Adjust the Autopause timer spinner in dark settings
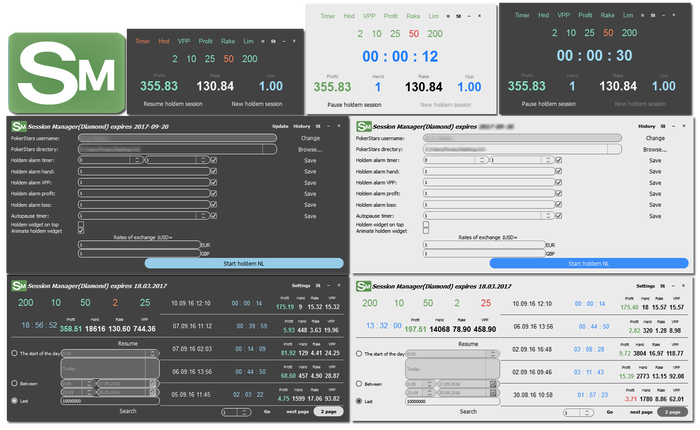The width and height of the screenshot is (700, 430). pyautogui.click(x=203, y=216)
